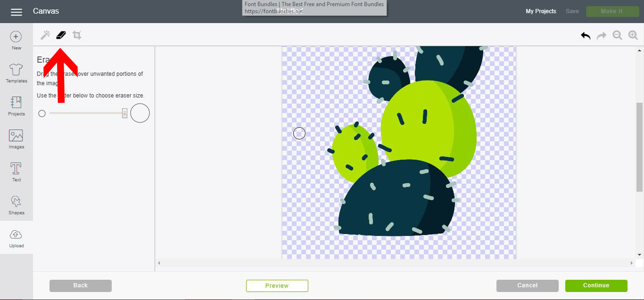Select the Eraser tool
This screenshot has height=300, width=644.
61,35
